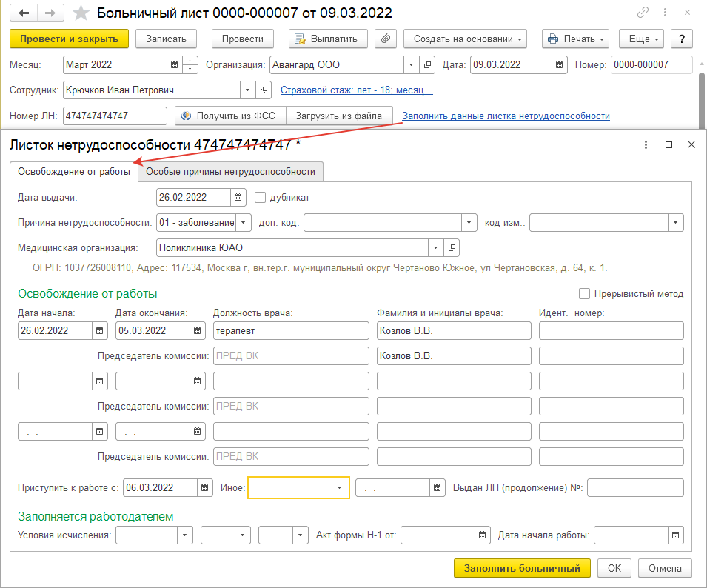
Task: Click Получить из ФСС button
Action: coord(230,116)
